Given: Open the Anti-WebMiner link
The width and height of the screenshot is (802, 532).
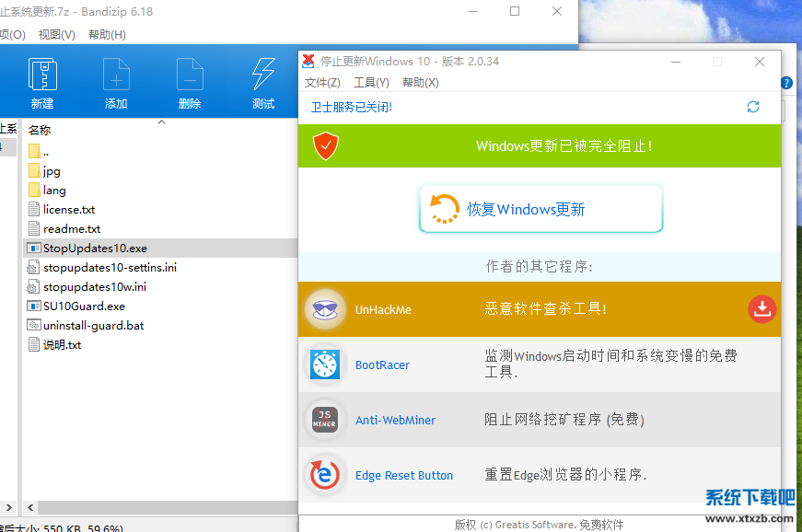Looking at the screenshot, I should (x=395, y=421).
